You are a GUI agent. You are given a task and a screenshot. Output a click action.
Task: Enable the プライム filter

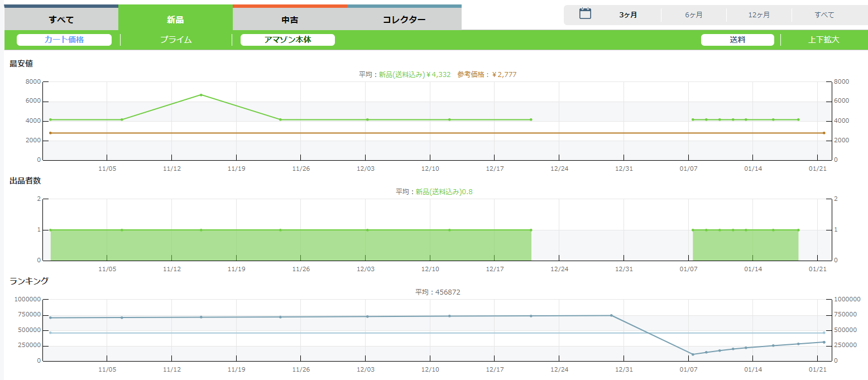(x=176, y=40)
